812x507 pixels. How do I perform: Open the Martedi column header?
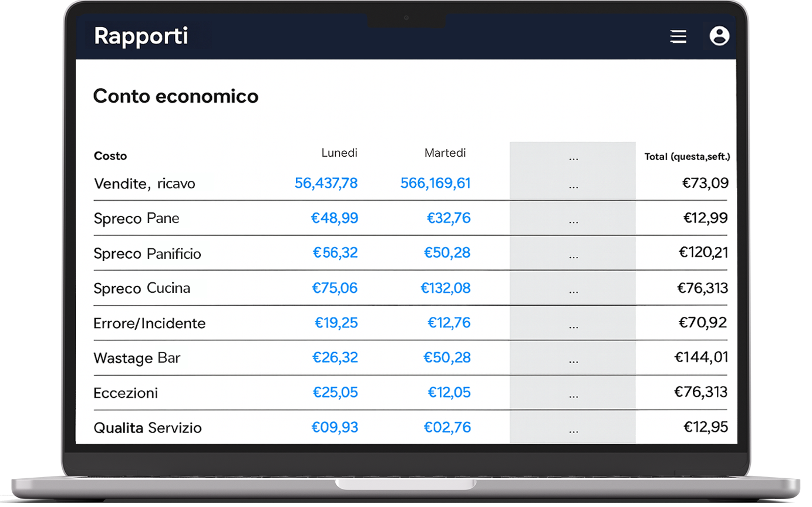pyautogui.click(x=444, y=153)
